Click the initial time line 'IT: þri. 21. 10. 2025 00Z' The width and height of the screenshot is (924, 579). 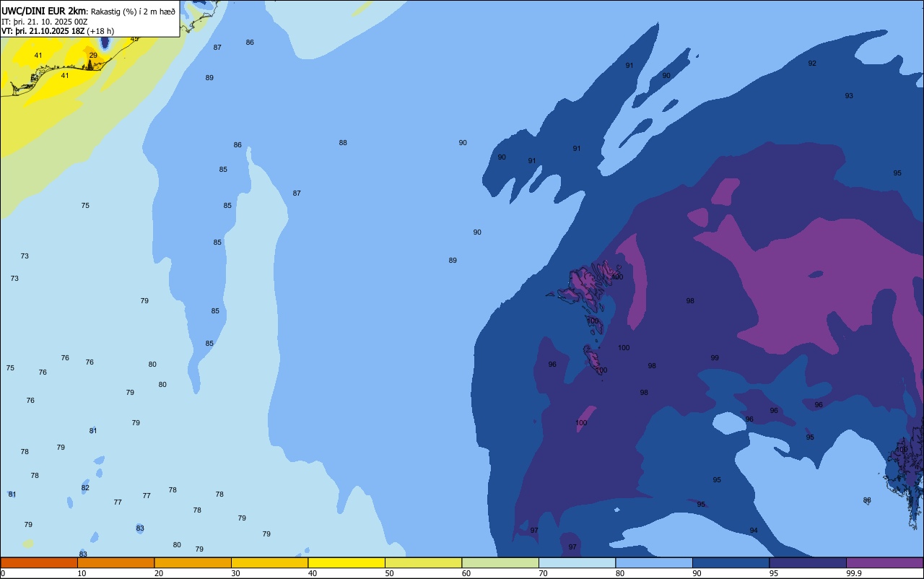pyautogui.click(x=45, y=21)
